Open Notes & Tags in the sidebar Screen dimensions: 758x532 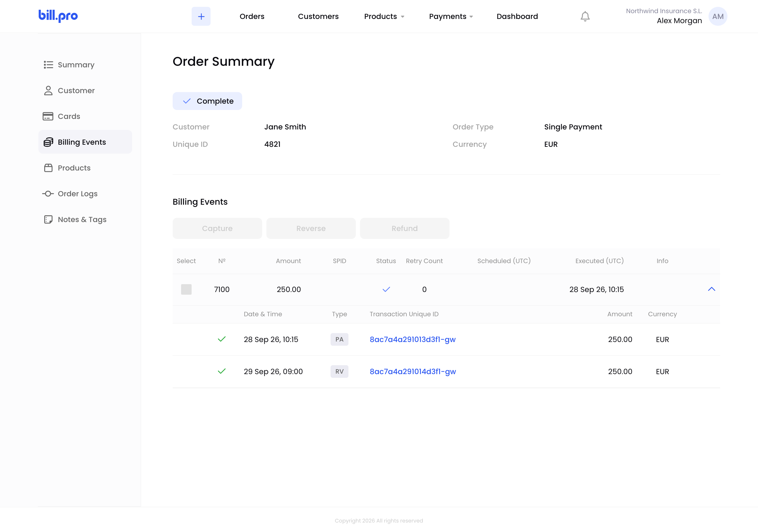coord(85,219)
